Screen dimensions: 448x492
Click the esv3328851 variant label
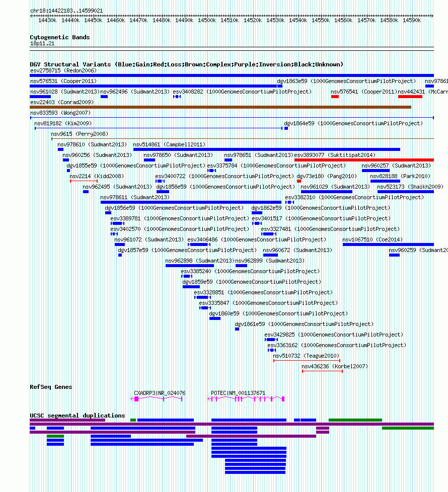(x=263, y=292)
